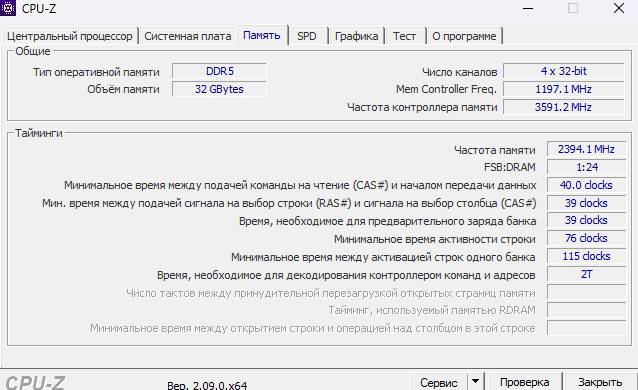Click the DDR5 memory type value
638x390 pixels.
point(219,71)
